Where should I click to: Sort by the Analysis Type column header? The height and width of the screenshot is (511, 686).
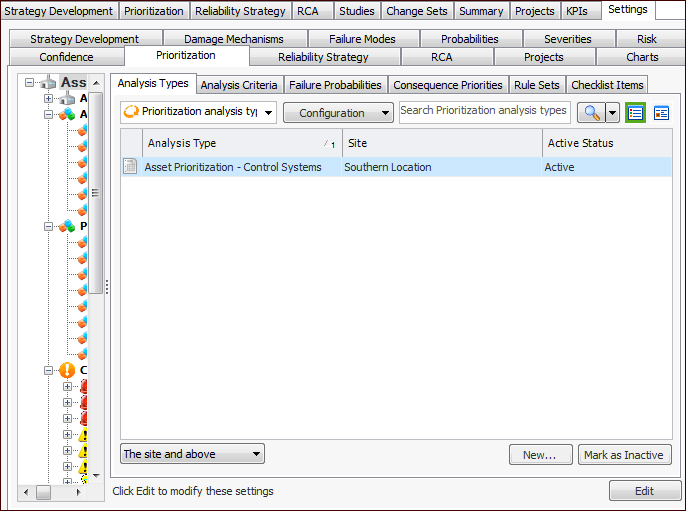242,143
